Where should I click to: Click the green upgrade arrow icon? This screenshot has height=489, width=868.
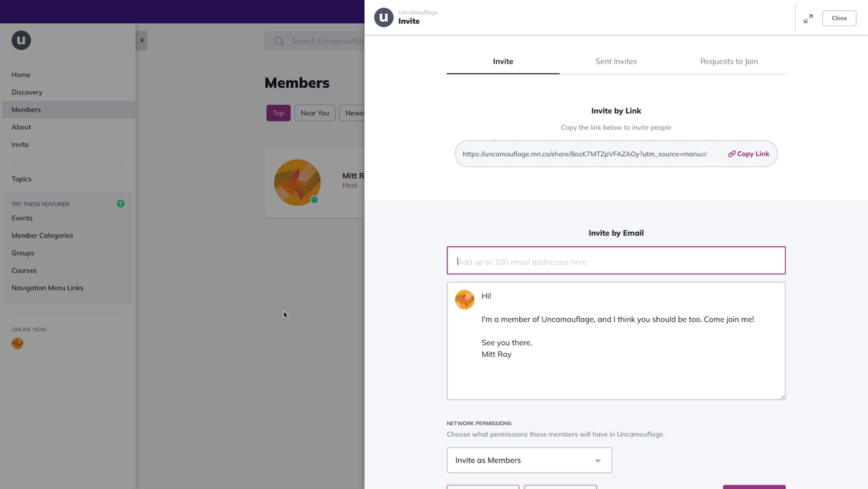pos(120,204)
